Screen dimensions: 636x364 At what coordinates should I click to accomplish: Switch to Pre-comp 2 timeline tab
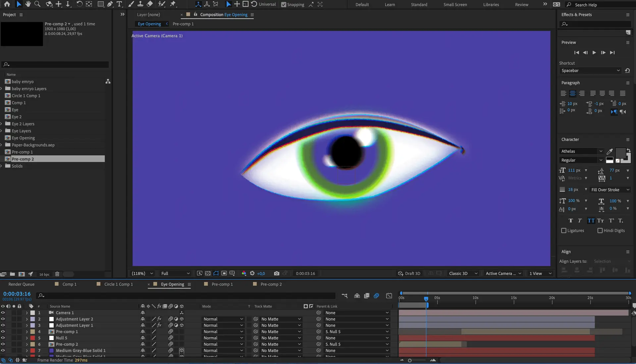pos(271,284)
